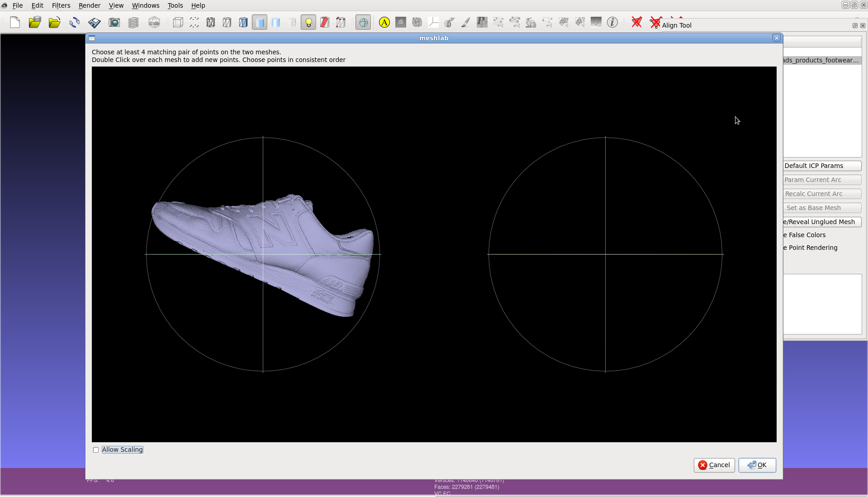Image resolution: width=868 pixels, height=497 pixels.
Task: Toggle points render mode
Action: point(194,22)
